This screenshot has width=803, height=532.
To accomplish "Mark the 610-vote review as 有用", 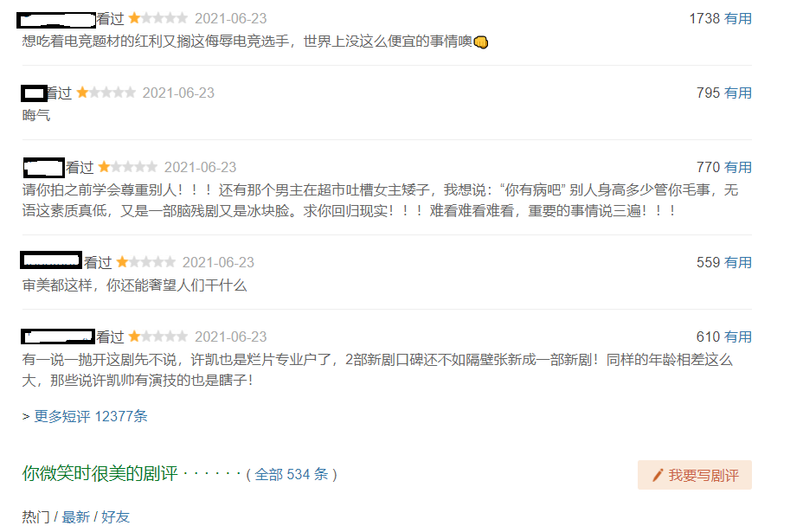I will (738, 337).
